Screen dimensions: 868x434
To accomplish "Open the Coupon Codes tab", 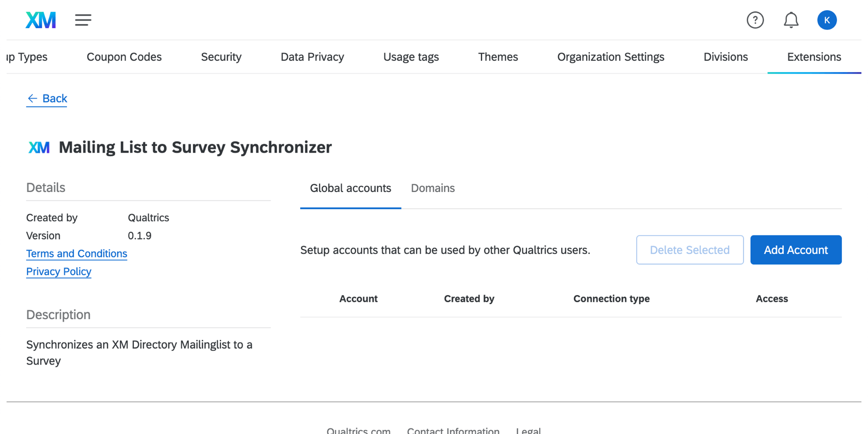I will coord(124,57).
